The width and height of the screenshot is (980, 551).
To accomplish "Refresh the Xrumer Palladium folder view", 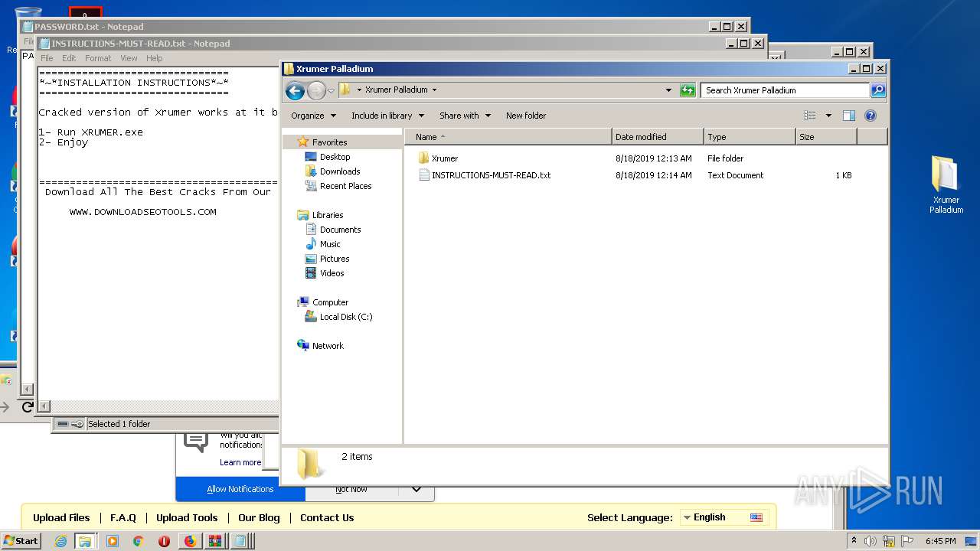I will pos(688,90).
